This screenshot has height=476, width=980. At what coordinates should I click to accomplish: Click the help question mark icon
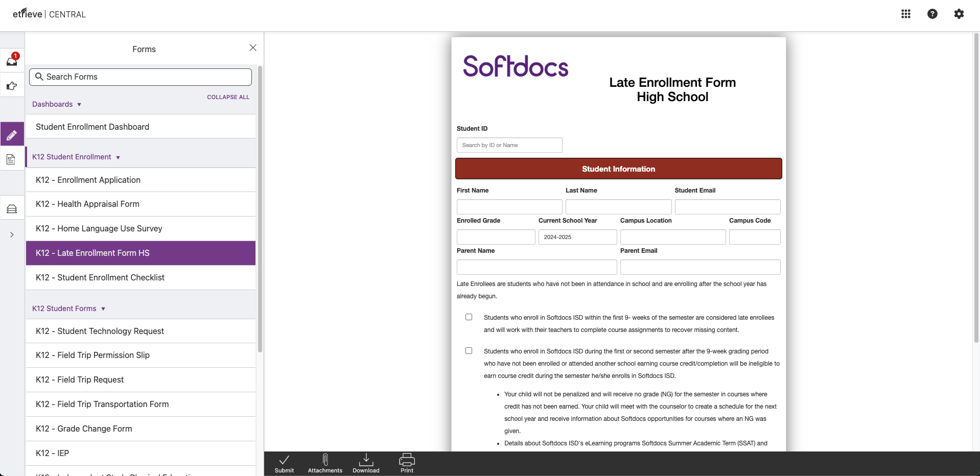[932, 14]
